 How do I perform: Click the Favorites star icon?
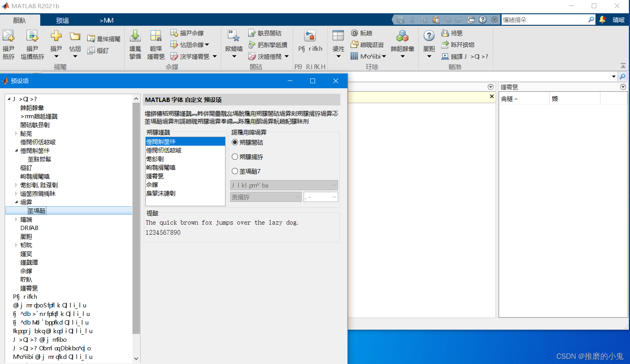point(234,36)
